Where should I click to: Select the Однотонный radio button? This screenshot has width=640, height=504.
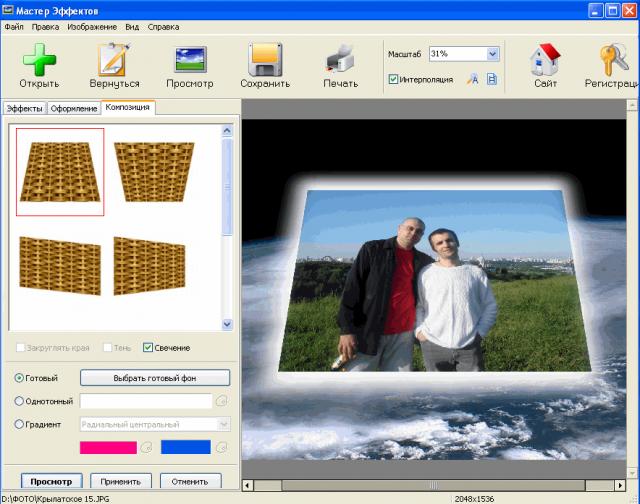(x=19, y=401)
